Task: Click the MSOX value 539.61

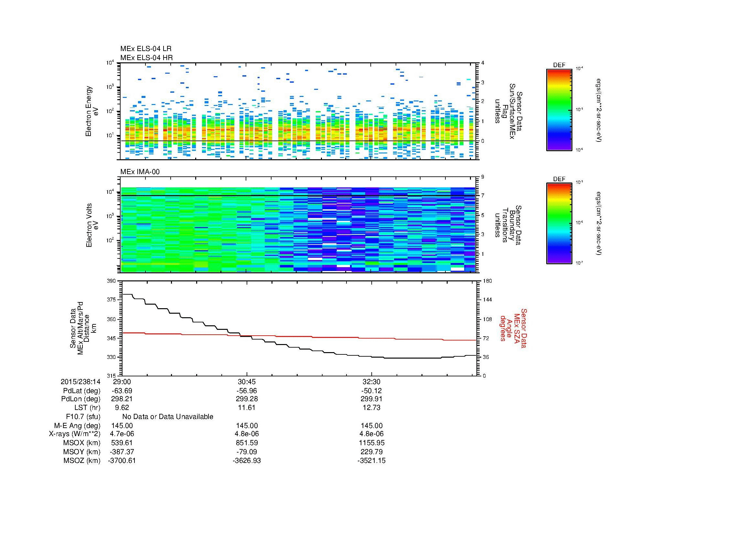Action: [x=122, y=443]
